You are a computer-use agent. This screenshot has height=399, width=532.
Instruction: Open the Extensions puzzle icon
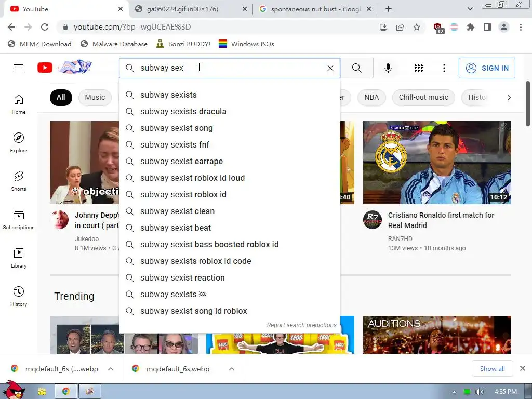tap(470, 27)
